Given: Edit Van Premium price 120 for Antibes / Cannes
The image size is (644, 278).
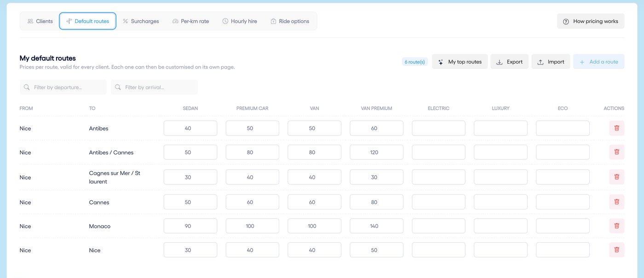Looking at the screenshot, I should tap(376, 152).
